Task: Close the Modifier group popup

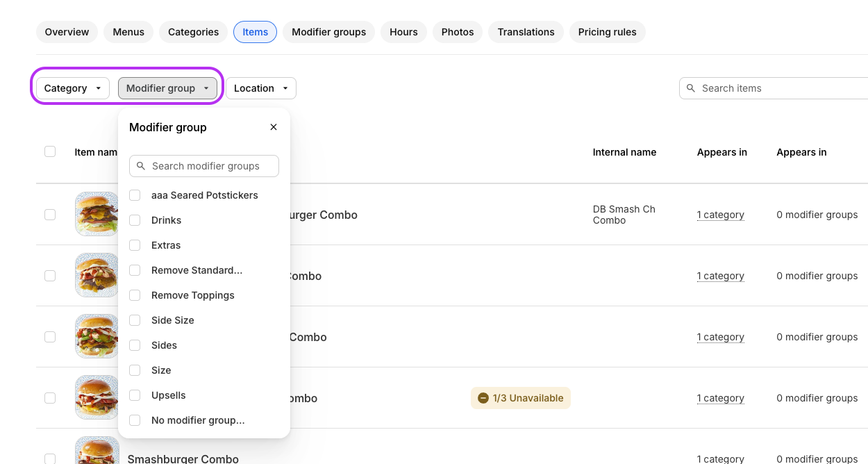Action: pyautogui.click(x=274, y=127)
